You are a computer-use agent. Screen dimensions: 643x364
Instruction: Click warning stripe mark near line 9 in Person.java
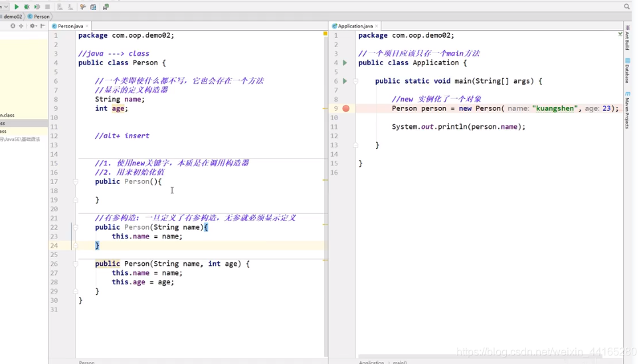click(x=325, y=109)
